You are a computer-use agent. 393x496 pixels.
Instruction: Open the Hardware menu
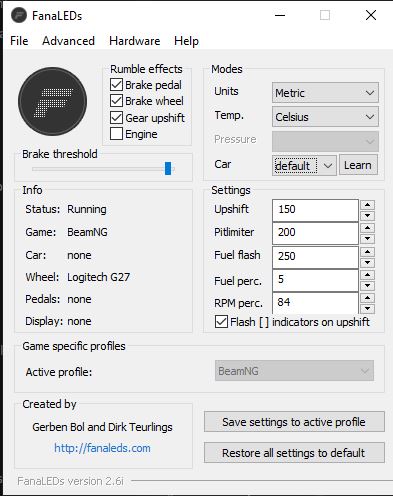[135, 41]
